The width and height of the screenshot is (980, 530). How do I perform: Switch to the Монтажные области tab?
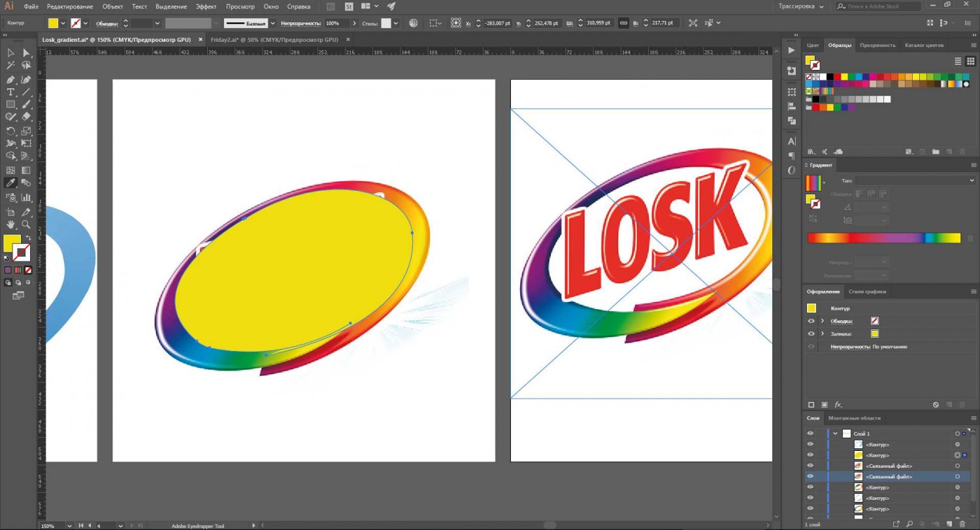(x=854, y=418)
